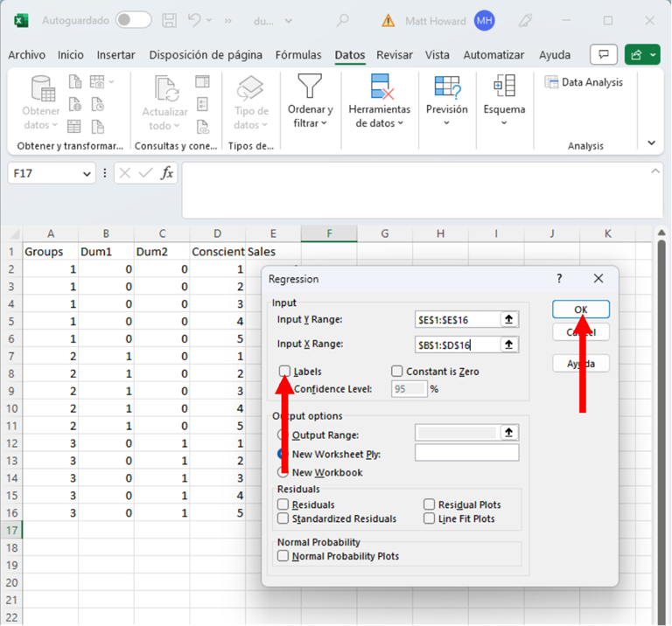Click the Save disk icon in title bar
This screenshot has height=626, width=672.
[x=170, y=20]
